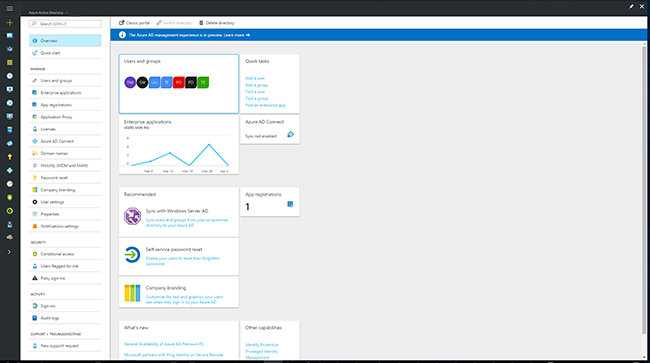Image resolution: width=650 pixels, height=363 pixels.
Task: Click the Sync users and groups description link
Action: pos(187,223)
